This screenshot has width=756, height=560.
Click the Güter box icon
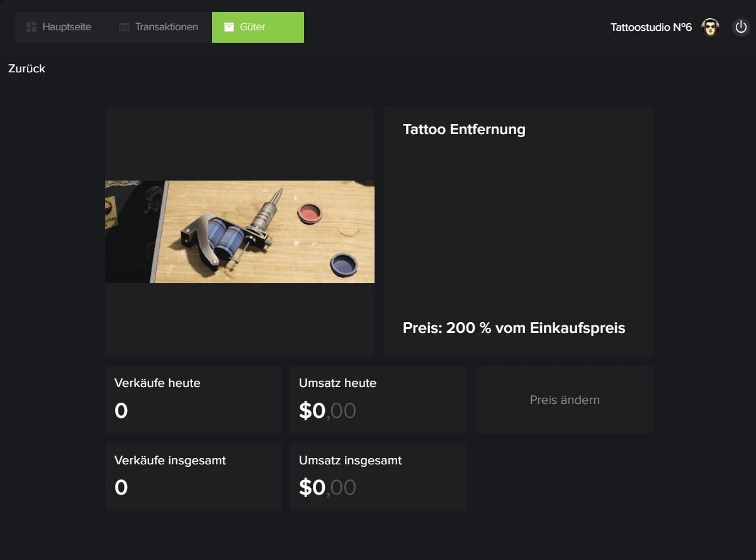(x=229, y=27)
